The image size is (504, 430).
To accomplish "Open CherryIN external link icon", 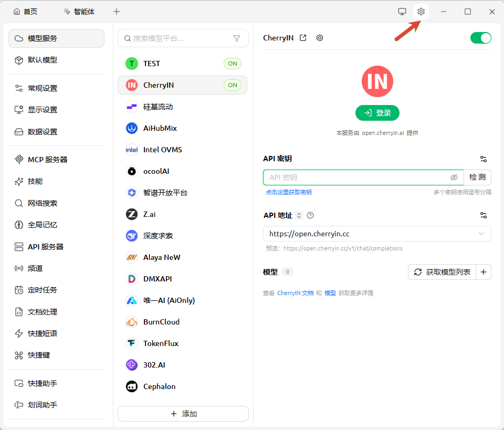I will pos(303,38).
